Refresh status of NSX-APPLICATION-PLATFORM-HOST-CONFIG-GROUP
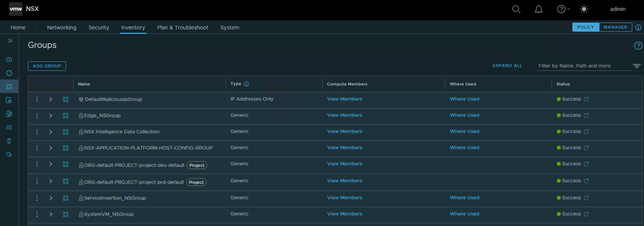This screenshot has width=644, height=226. click(x=586, y=148)
